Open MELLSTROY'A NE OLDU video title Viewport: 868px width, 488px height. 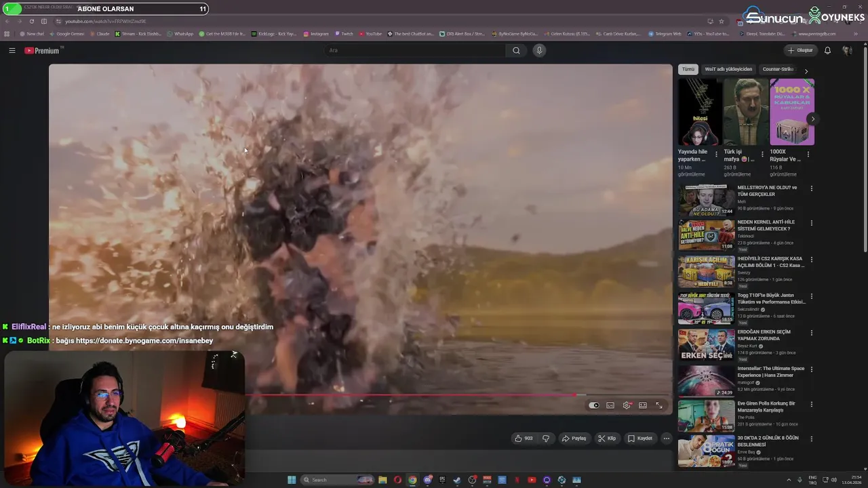click(x=767, y=190)
